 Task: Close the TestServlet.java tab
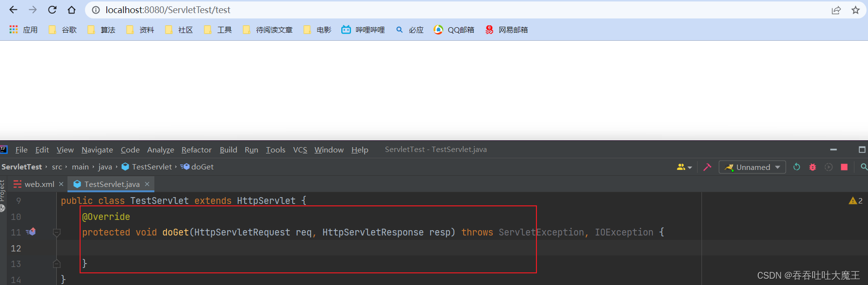(x=147, y=184)
